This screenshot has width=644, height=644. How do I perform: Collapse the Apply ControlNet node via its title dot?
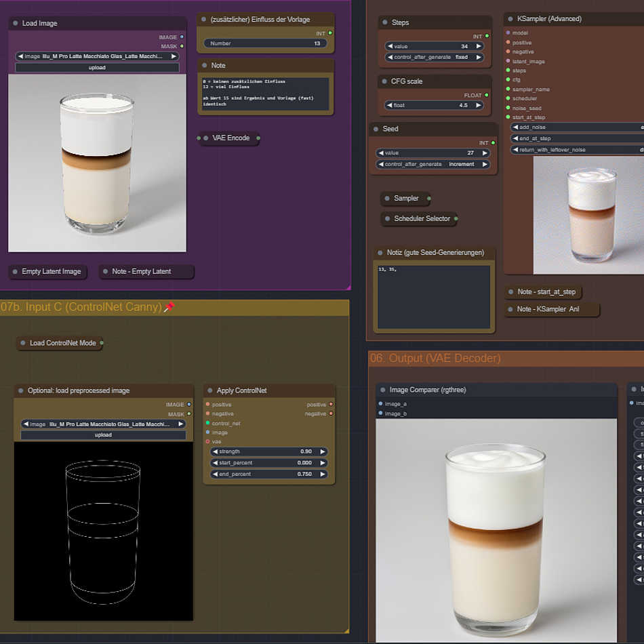click(209, 390)
